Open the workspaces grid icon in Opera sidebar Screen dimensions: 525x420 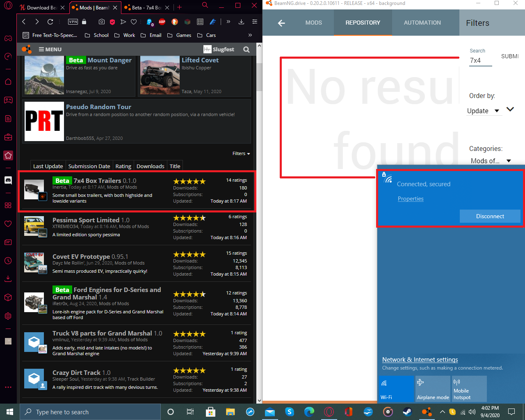coord(8,205)
